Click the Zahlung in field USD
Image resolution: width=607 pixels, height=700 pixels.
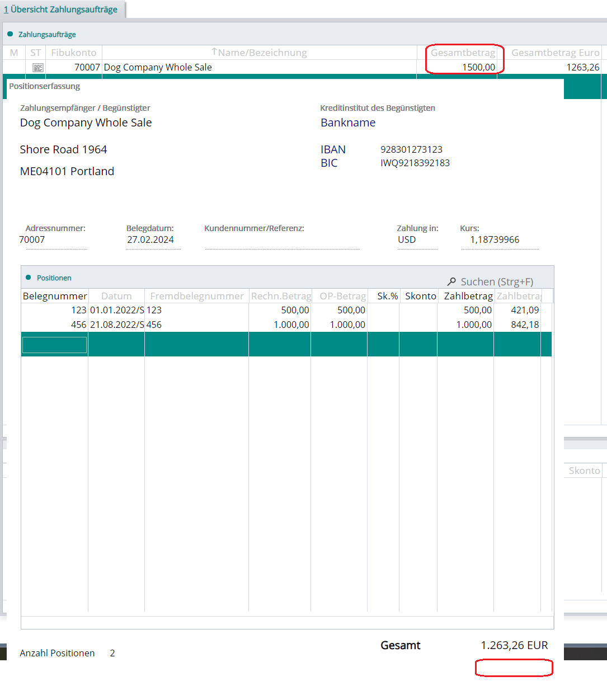[x=417, y=239]
